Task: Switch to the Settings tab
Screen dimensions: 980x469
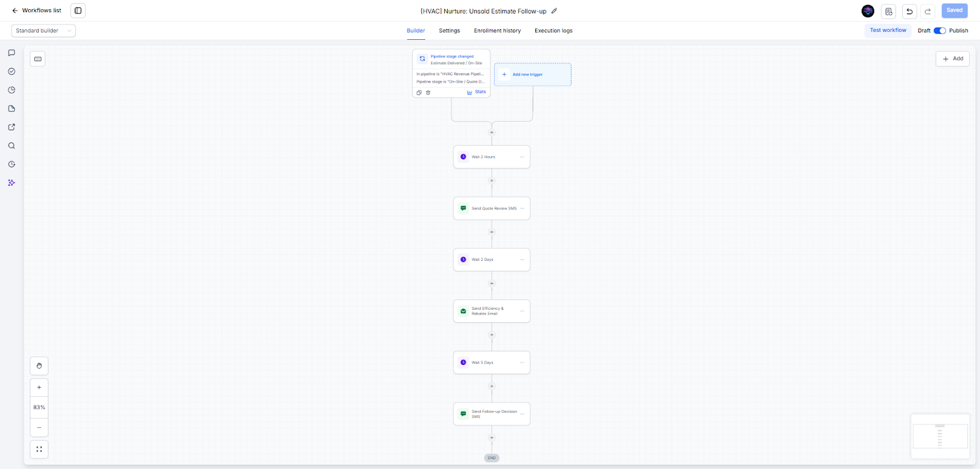Action: pyautogui.click(x=450, y=31)
